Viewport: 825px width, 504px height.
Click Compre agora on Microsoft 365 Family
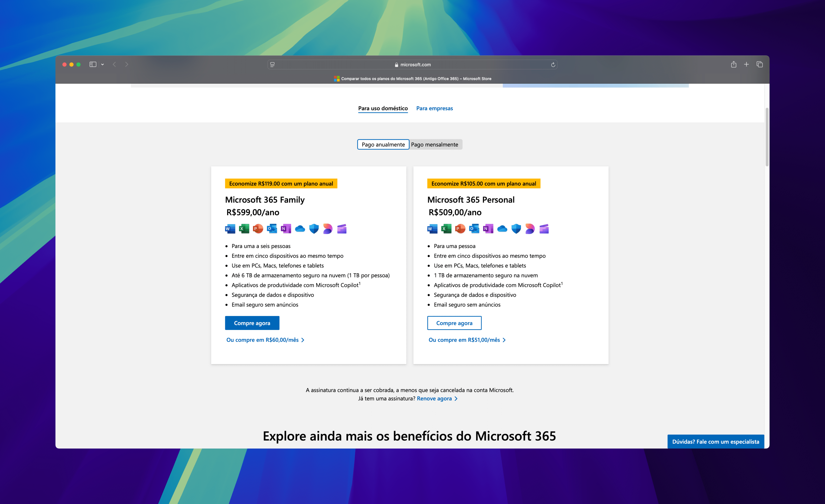(x=252, y=323)
